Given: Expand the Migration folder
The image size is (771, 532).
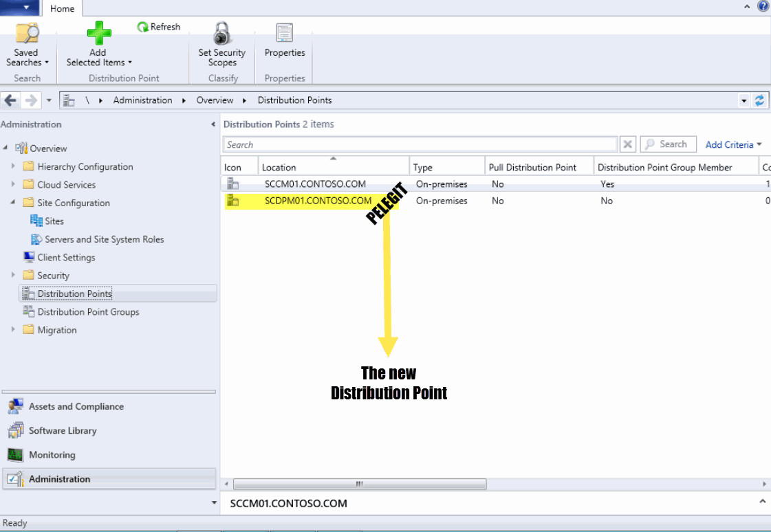Looking at the screenshot, I should click(x=13, y=330).
